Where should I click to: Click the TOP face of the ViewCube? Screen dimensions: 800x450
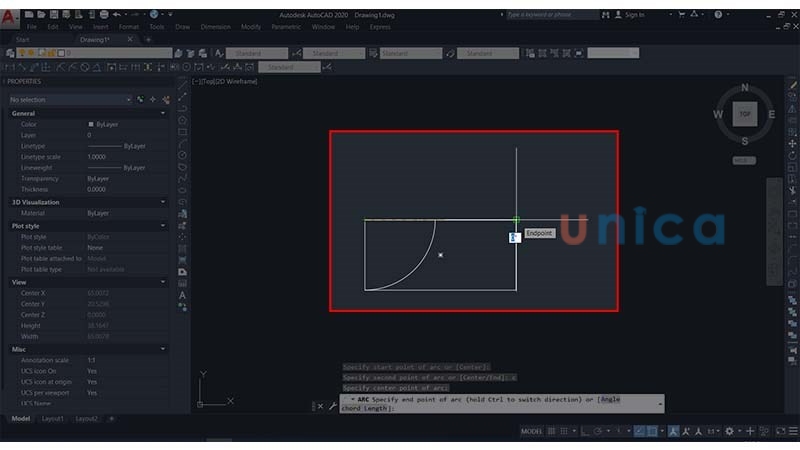pyautogui.click(x=745, y=114)
